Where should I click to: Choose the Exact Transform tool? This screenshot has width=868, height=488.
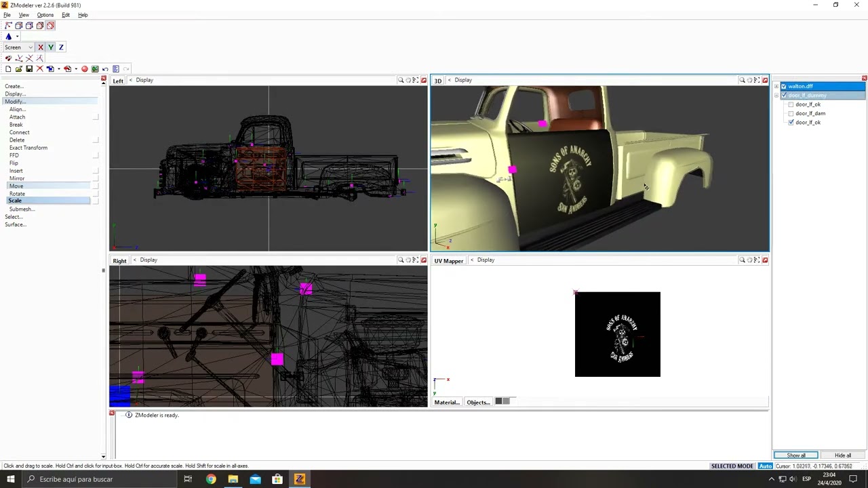click(28, 148)
